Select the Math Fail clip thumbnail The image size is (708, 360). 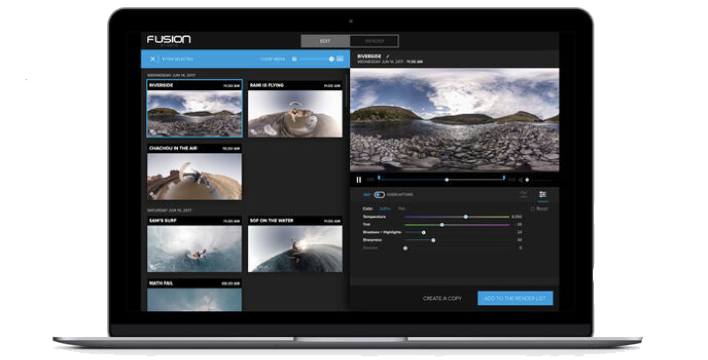pos(195,295)
